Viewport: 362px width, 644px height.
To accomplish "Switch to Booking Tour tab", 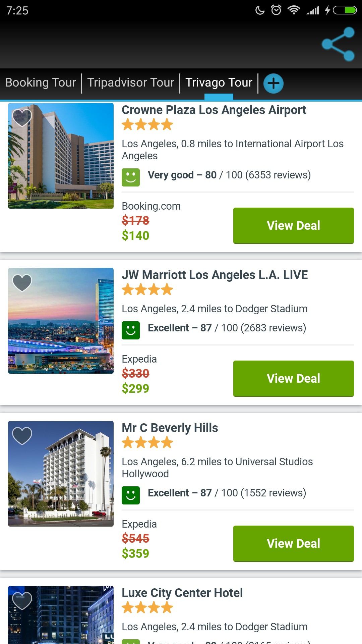I will pyautogui.click(x=41, y=83).
